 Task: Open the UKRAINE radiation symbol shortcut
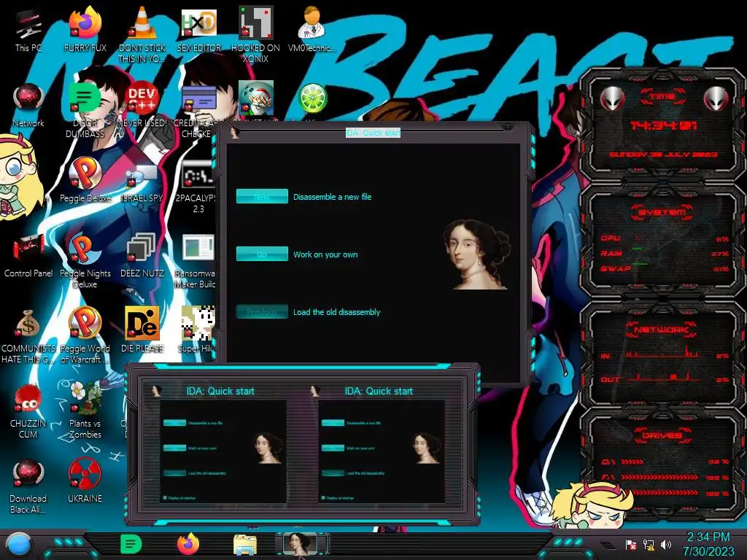click(x=85, y=481)
